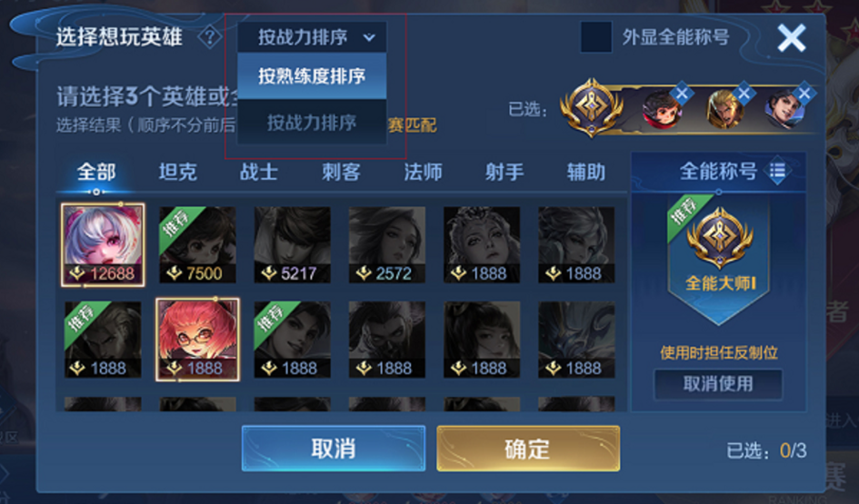Toggle the 外显全能称号 checkbox
The height and width of the screenshot is (504, 859).
tap(595, 37)
